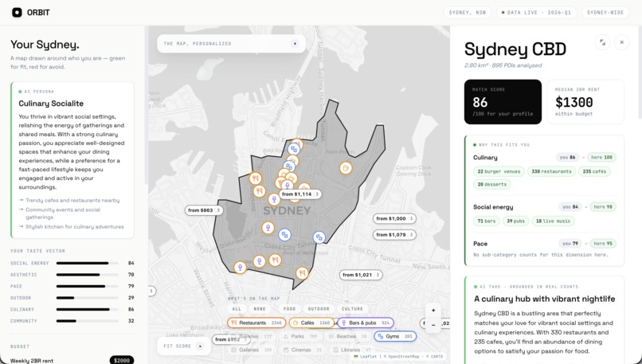The width and height of the screenshot is (642, 364).
Task: Click the Median 2BR Rent $1300 card
Action: pos(585,101)
